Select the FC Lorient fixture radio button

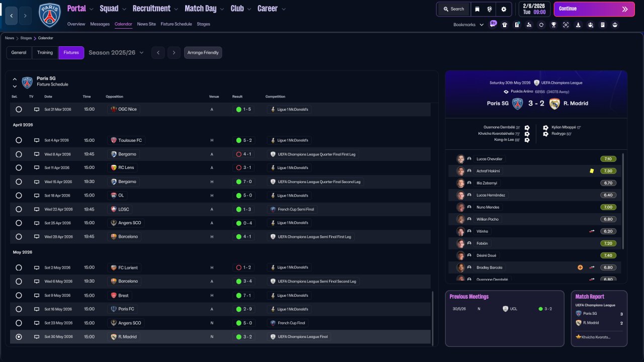19,267
